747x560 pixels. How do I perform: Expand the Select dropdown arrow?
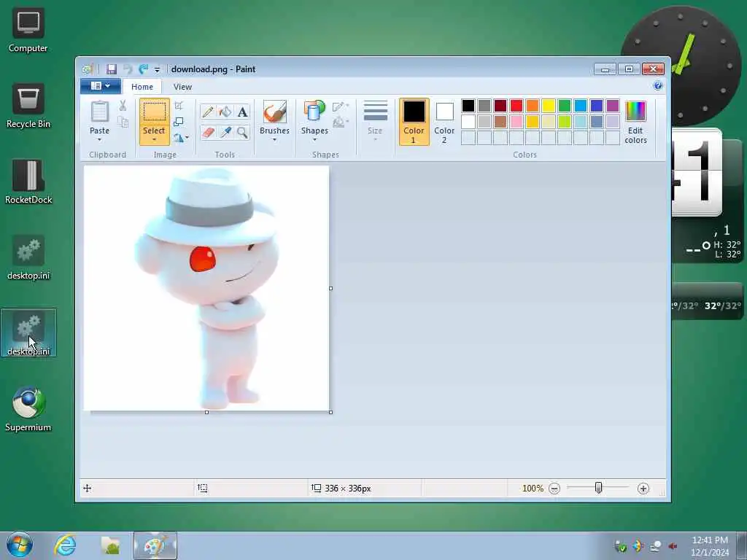155,140
